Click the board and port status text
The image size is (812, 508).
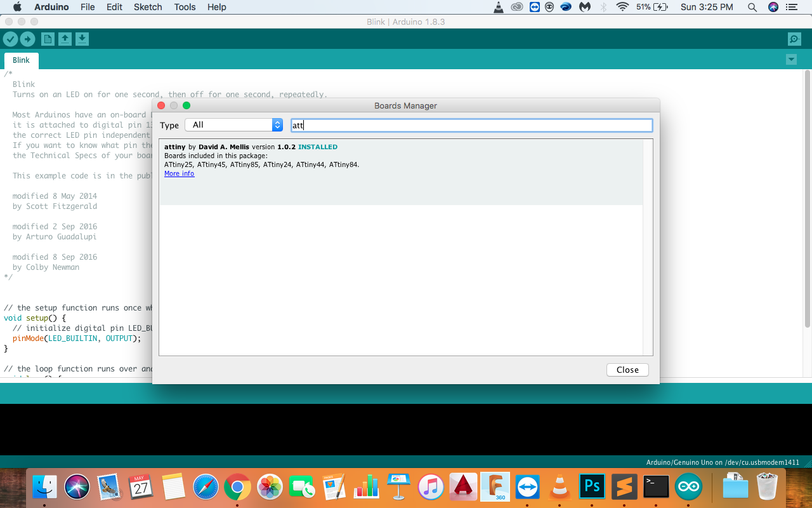[x=723, y=462]
